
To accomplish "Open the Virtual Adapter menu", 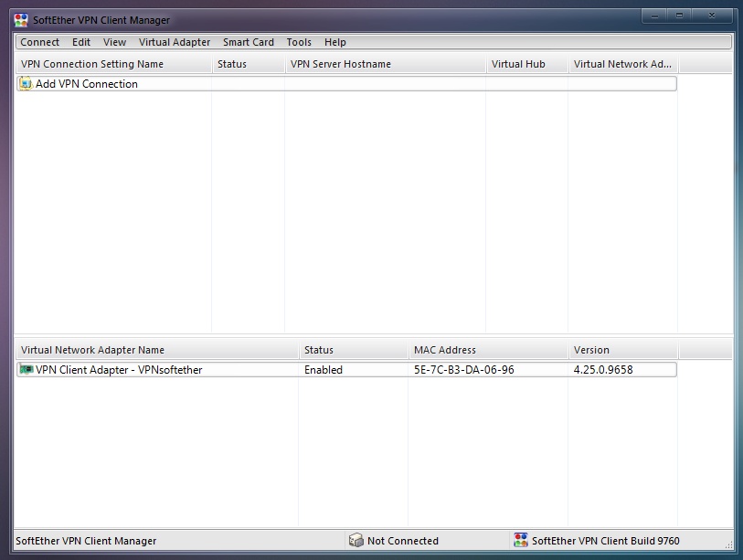I will coord(175,42).
